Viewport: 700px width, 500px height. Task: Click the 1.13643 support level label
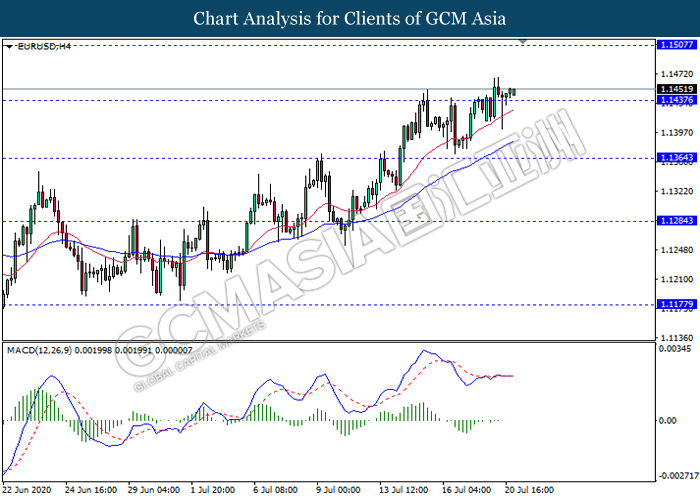pyautogui.click(x=676, y=158)
